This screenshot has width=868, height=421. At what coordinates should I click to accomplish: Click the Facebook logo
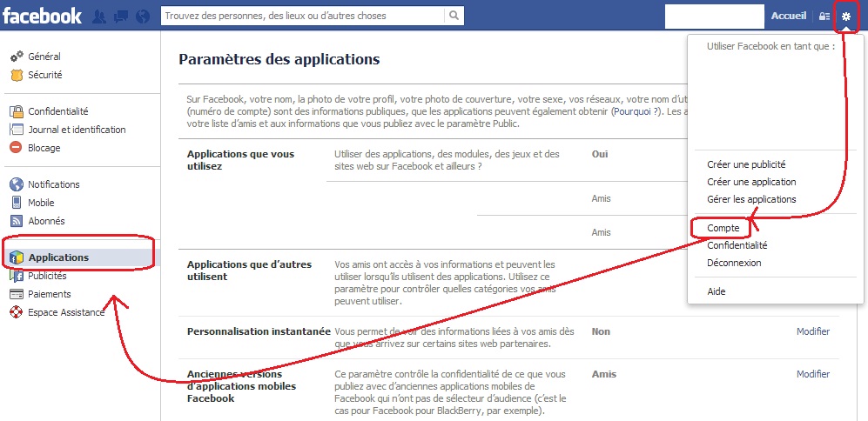(42, 16)
